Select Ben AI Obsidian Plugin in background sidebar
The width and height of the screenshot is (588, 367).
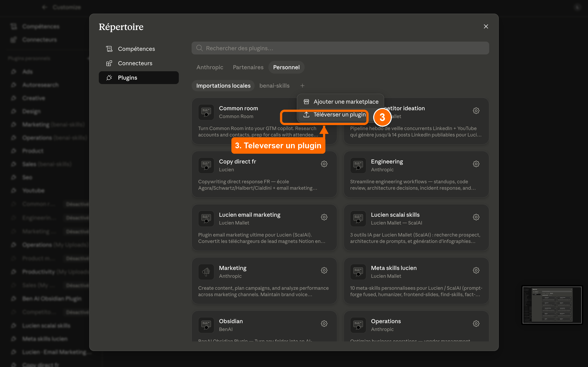click(x=52, y=299)
